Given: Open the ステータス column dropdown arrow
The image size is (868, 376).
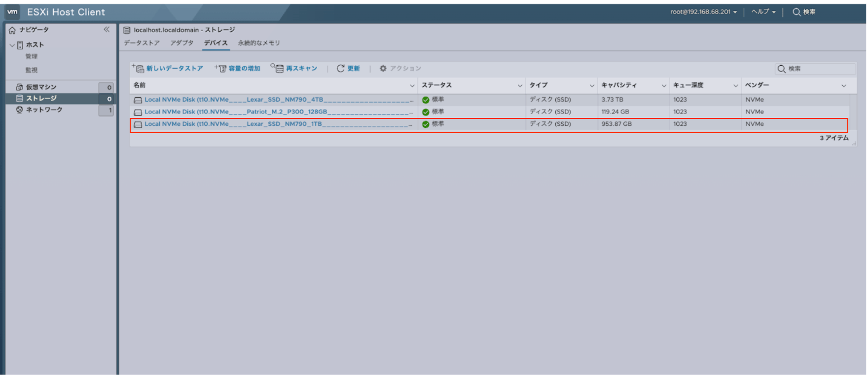Looking at the screenshot, I should (520, 86).
